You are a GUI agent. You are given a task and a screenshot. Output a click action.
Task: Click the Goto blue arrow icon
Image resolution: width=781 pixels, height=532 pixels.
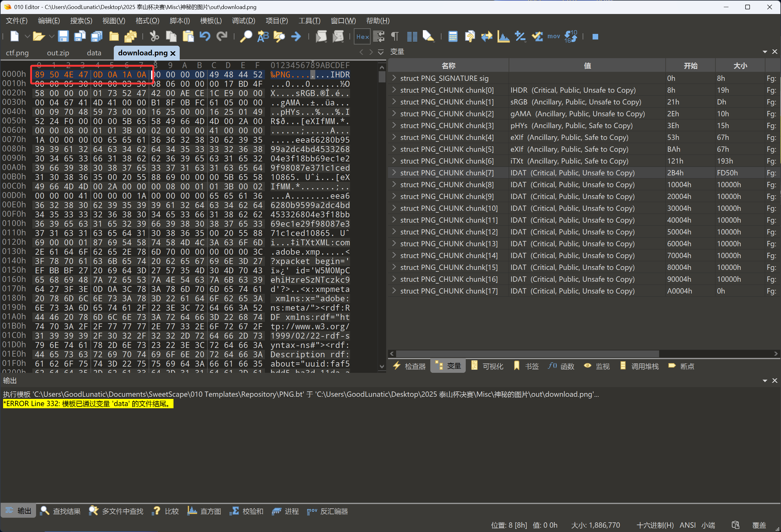(296, 36)
